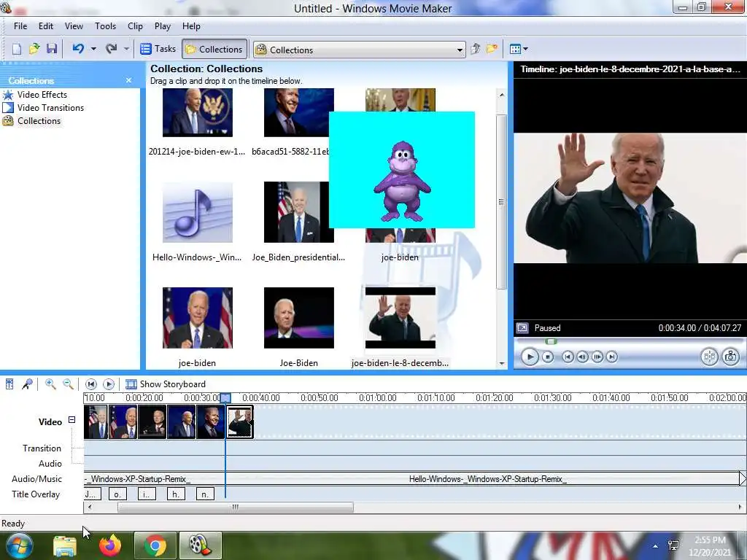
Task: Step to next frame in monitor
Action: click(597, 357)
